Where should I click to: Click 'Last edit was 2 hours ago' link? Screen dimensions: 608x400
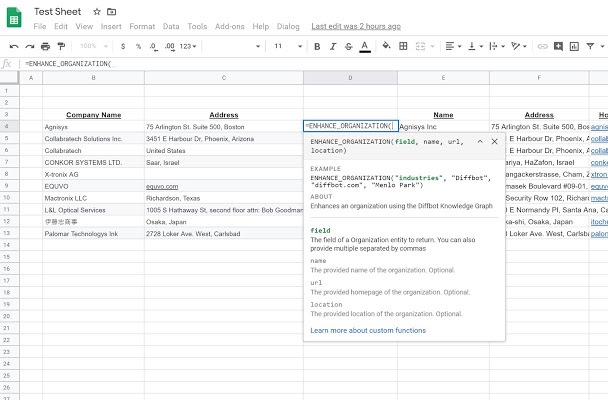tap(356, 26)
